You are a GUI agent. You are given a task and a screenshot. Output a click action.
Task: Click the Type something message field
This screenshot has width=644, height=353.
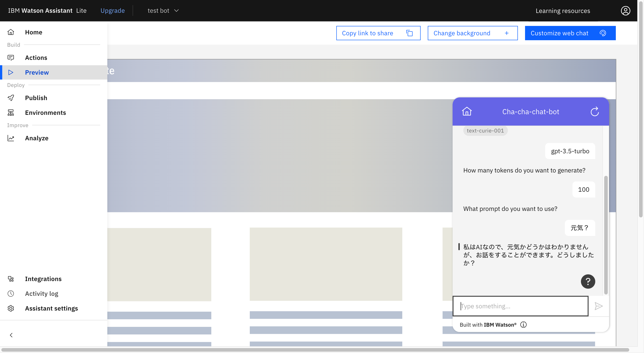[520, 306]
